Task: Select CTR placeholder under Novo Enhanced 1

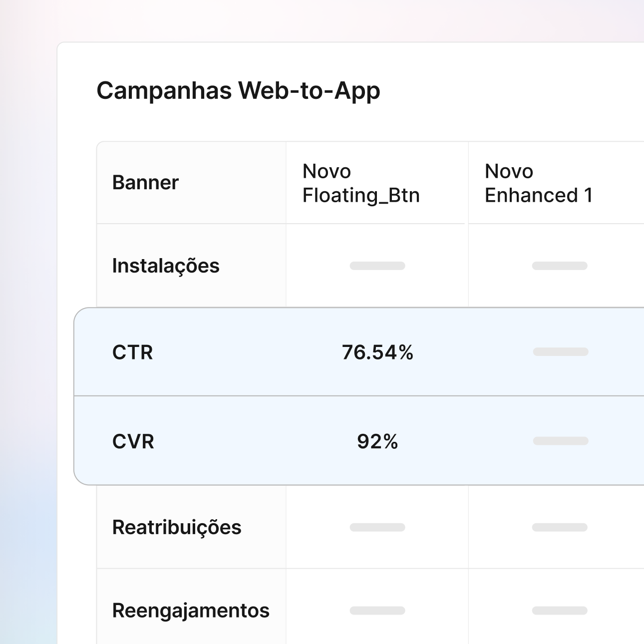Action: (561, 352)
